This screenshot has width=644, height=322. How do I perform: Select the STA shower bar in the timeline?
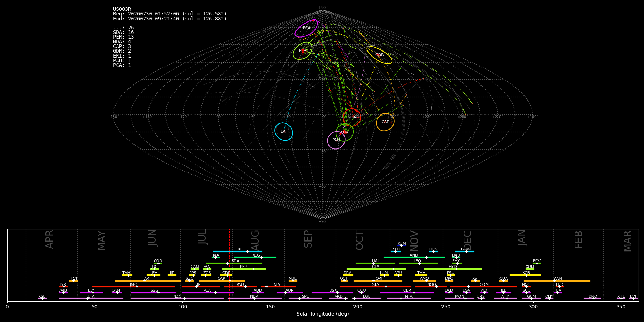[x=375, y=287]
